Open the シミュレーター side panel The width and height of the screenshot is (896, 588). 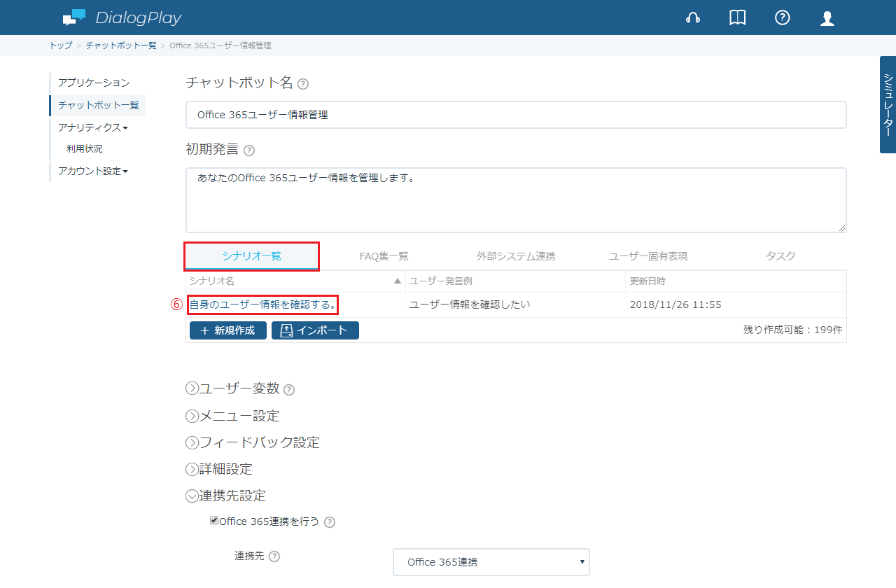click(x=888, y=104)
